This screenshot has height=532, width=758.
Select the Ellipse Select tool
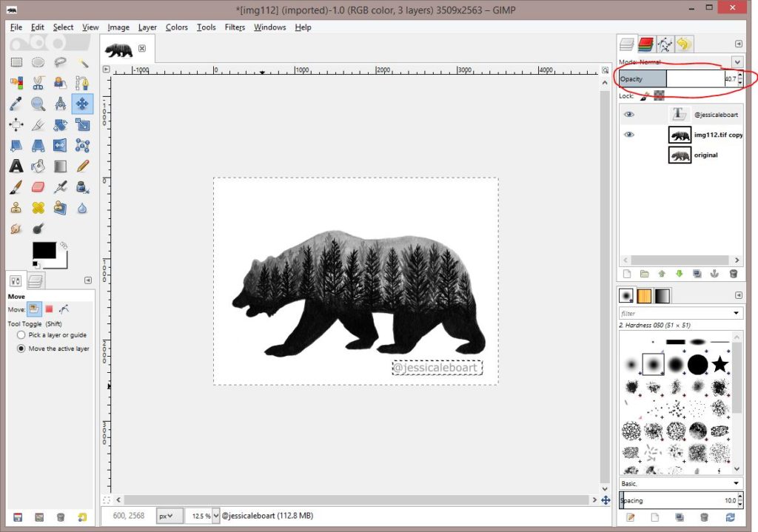tap(38, 62)
